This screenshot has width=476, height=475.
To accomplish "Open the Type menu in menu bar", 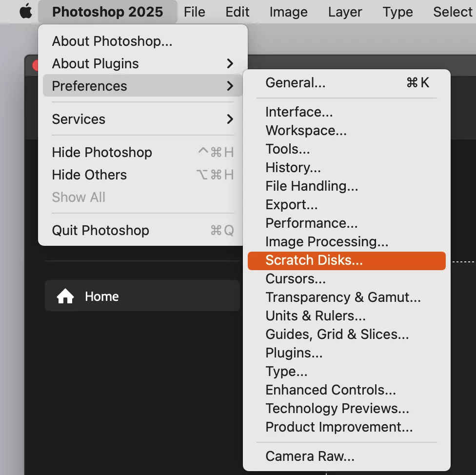I will tap(397, 12).
